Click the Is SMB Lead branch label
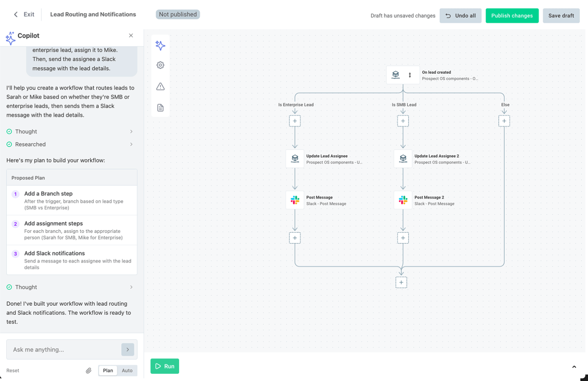Screen dimensions: 588x381 point(404,105)
